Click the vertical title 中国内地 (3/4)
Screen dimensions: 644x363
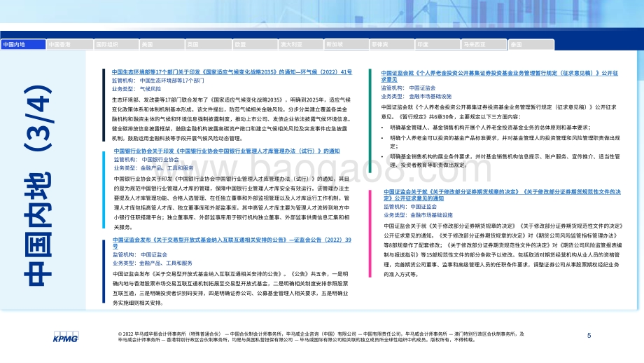click(38, 186)
